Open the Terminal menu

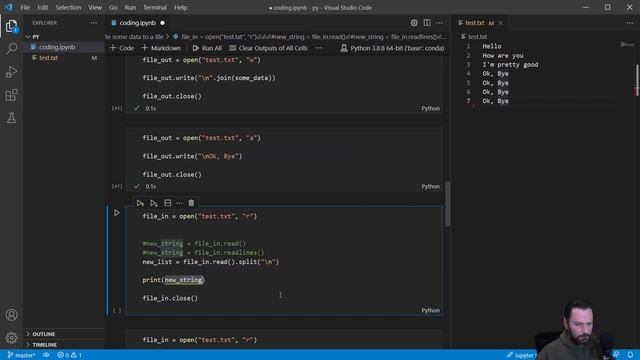pyautogui.click(x=155, y=7)
